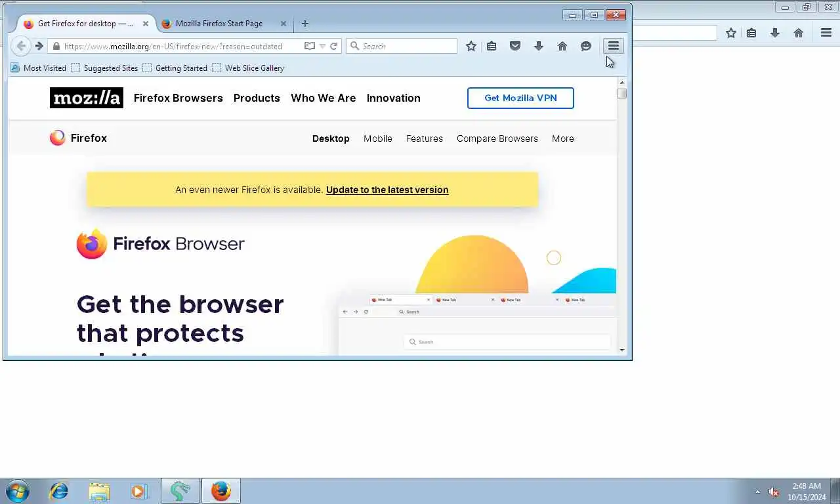Viewport: 840px width, 504px height.
Task: Click home icon in background window
Action: pyautogui.click(x=799, y=33)
